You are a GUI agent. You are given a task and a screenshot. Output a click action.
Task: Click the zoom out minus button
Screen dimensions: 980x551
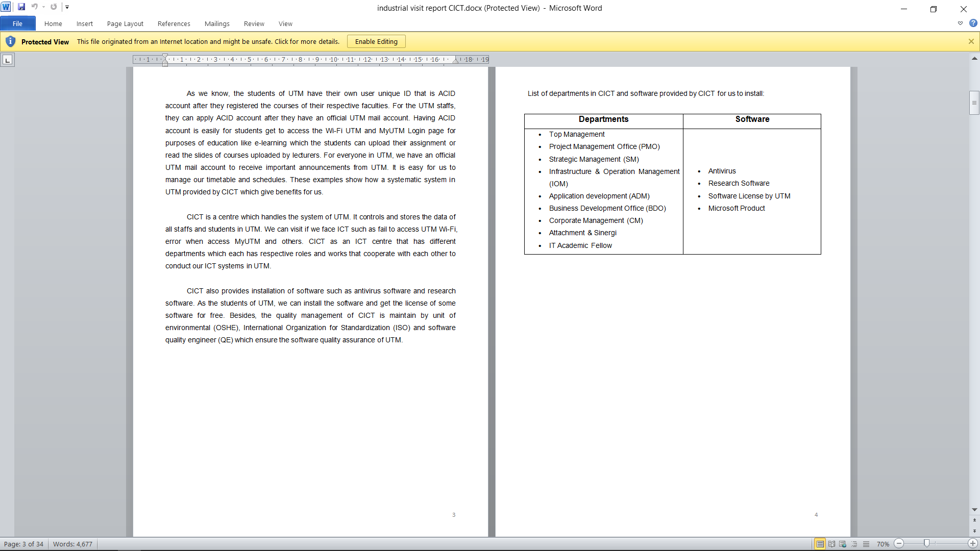tap(899, 544)
